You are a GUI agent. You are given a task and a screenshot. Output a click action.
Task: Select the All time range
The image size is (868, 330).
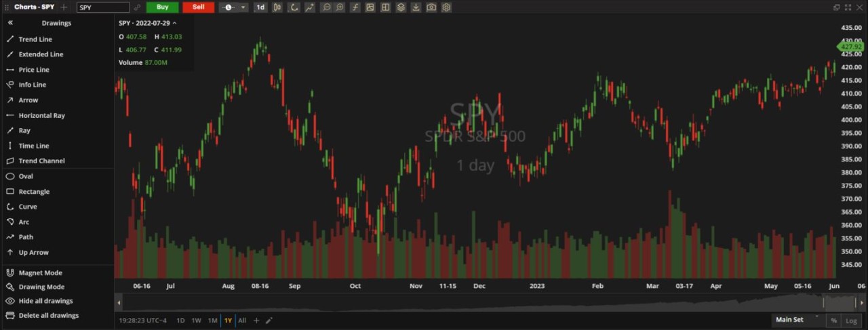[x=242, y=321]
